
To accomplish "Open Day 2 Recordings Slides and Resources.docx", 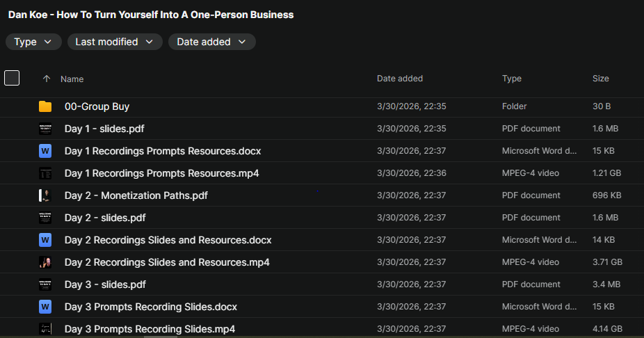I will pos(168,240).
